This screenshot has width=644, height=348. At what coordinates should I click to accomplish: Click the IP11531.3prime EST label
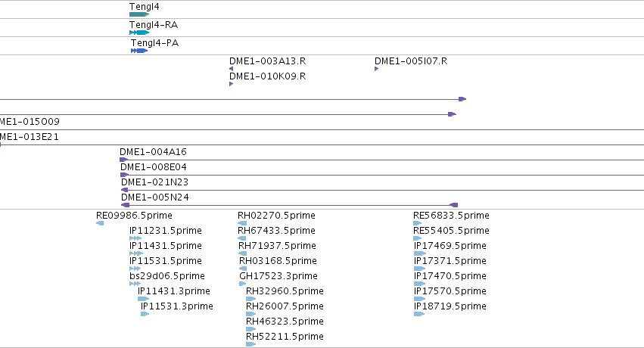point(176,306)
